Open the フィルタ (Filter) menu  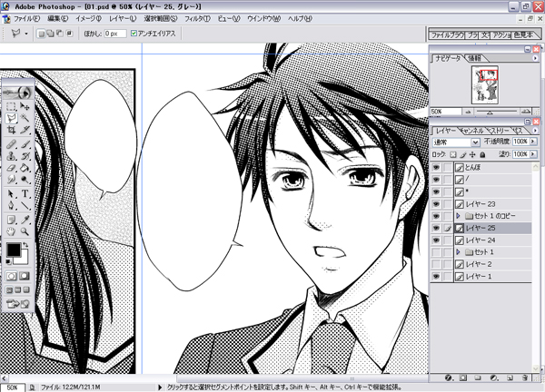point(197,19)
